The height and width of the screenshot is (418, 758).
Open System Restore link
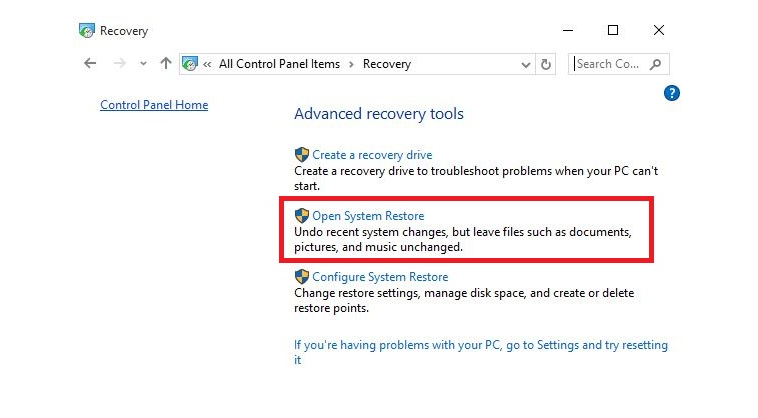click(x=368, y=216)
